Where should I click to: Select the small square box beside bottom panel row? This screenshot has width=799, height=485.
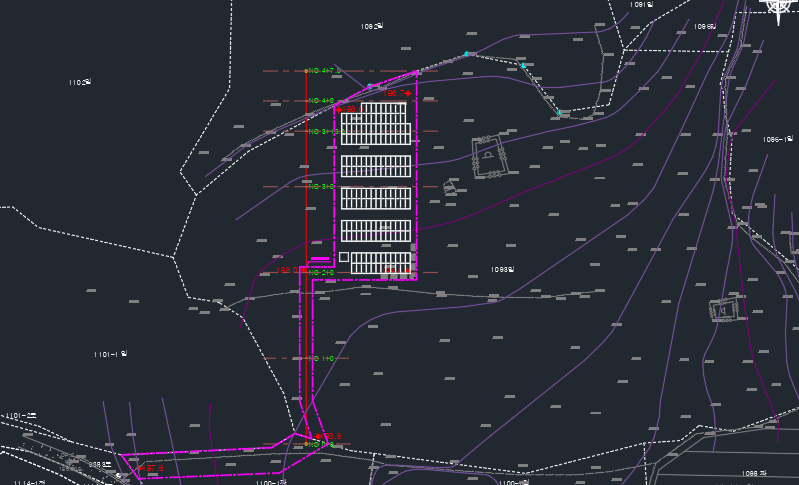point(343,257)
